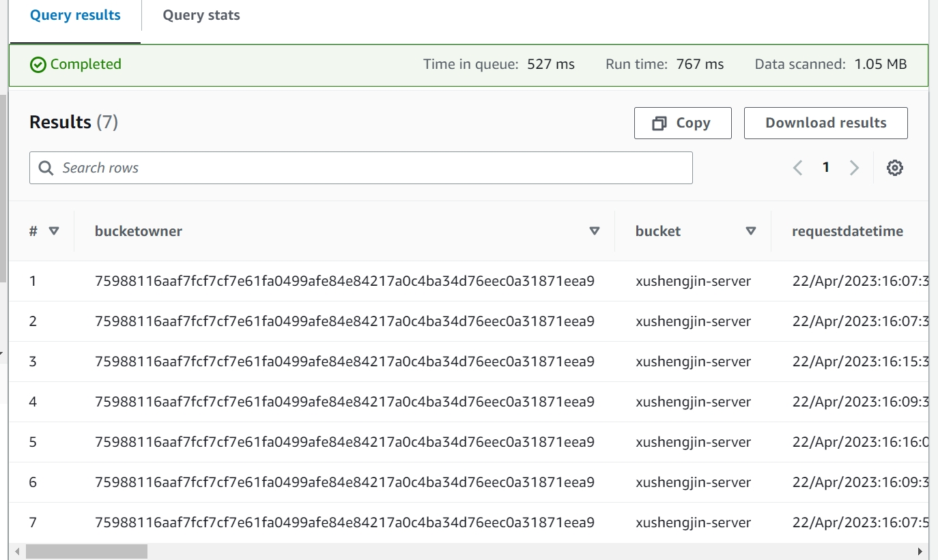Select the bucketowner value in row 1
The width and height of the screenshot is (938, 560).
[x=344, y=281]
